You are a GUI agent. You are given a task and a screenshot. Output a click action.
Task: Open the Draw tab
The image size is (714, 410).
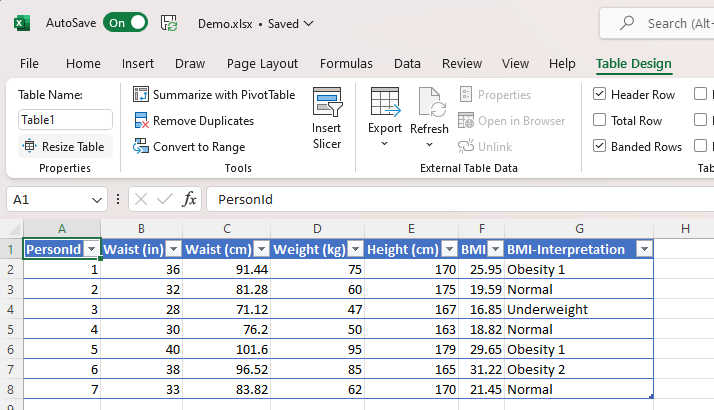[x=190, y=63]
